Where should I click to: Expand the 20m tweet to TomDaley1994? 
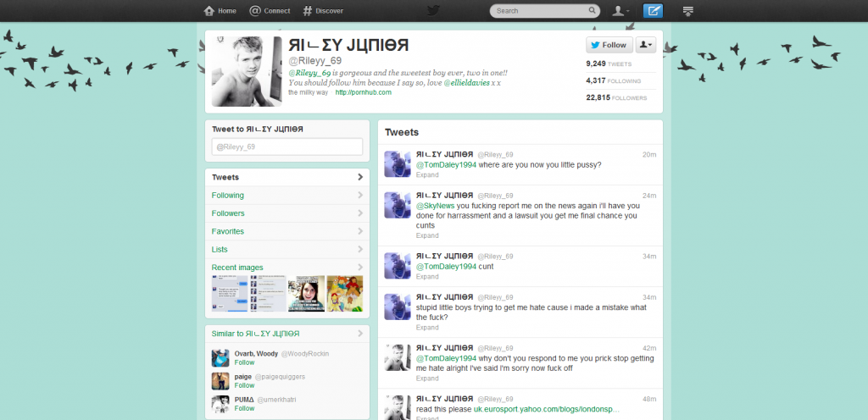click(427, 174)
